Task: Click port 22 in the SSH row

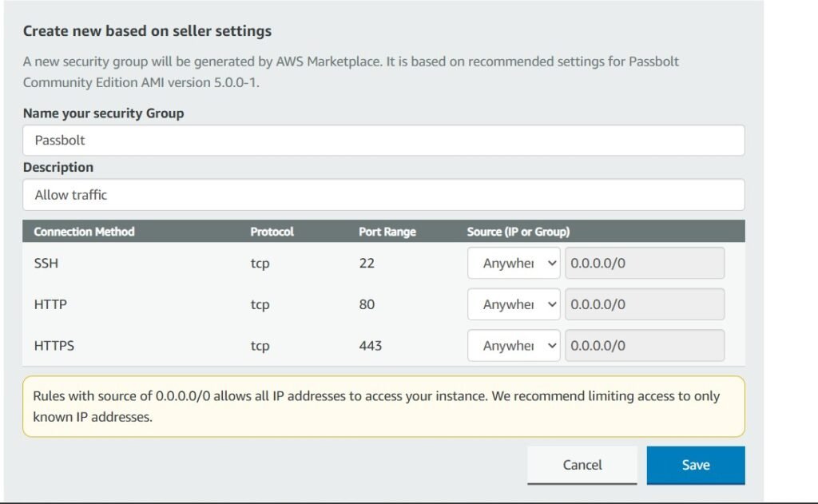Action: (x=367, y=263)
